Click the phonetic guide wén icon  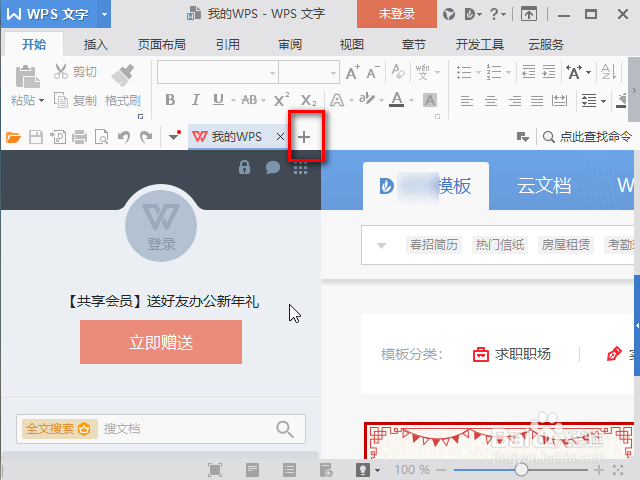423,72
